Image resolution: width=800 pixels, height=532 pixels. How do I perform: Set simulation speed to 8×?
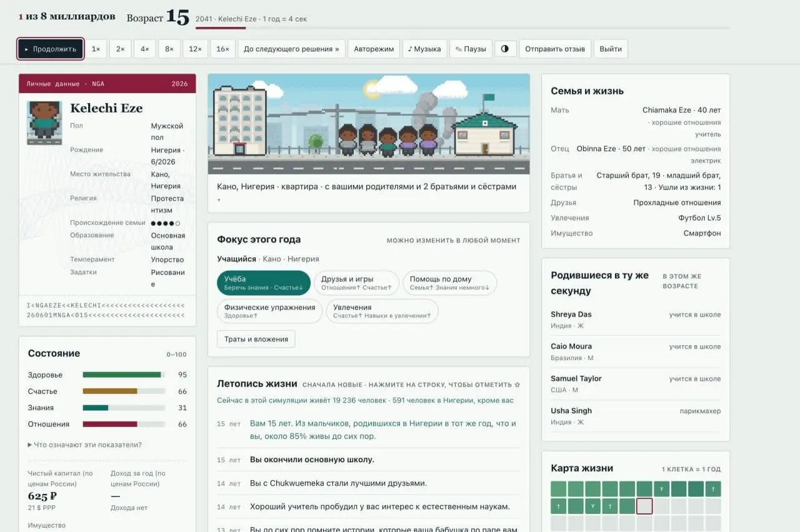[x=169, y=49]
